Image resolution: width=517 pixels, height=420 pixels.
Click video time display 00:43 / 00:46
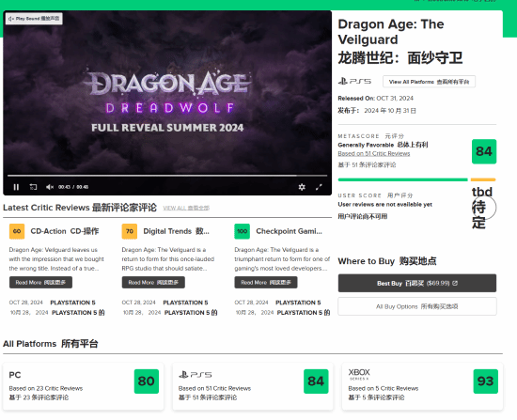click(x=73, y=187)
